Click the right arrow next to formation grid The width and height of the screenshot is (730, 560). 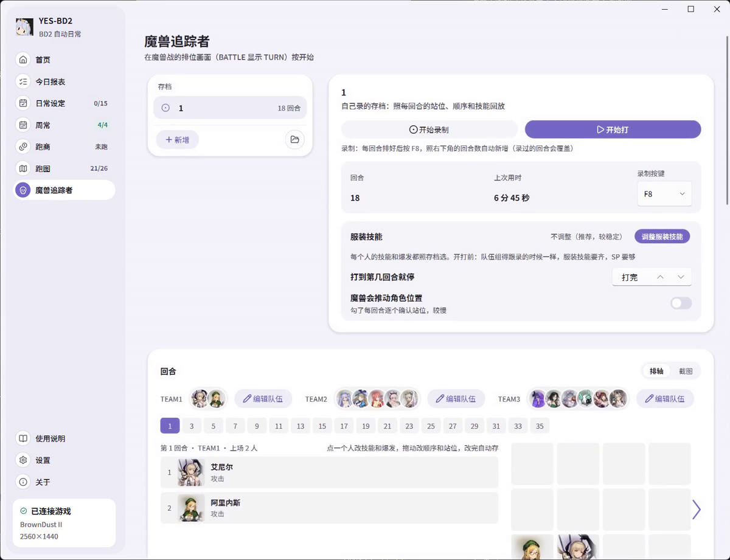click(697, 510)
